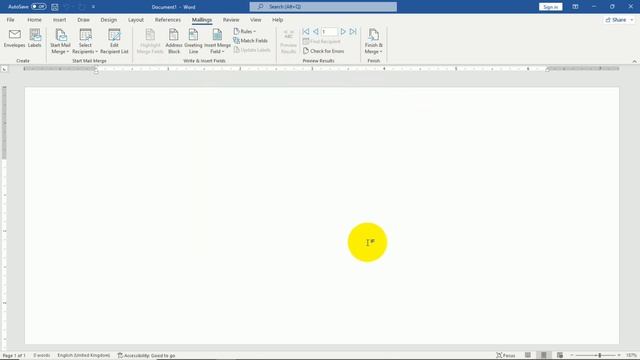Switch to Focus mode
Viewport: 640px width, 360px height.
pos(506,356)
